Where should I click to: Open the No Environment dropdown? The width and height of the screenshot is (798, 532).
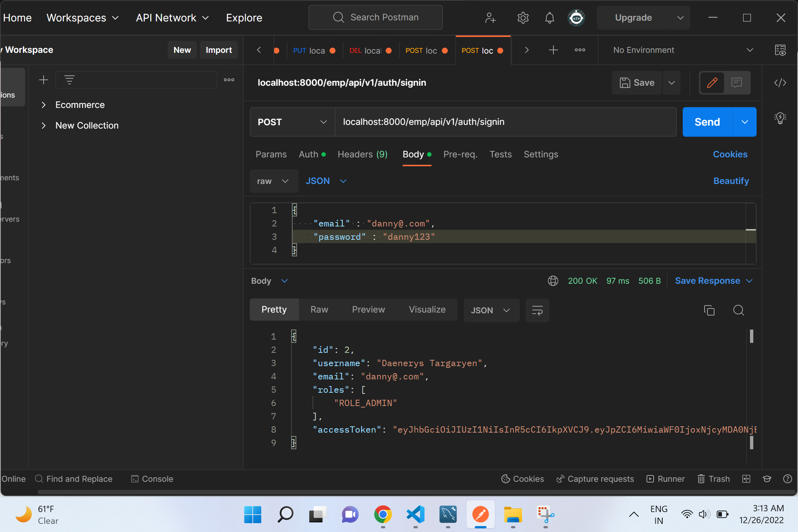tap(680, 50)
